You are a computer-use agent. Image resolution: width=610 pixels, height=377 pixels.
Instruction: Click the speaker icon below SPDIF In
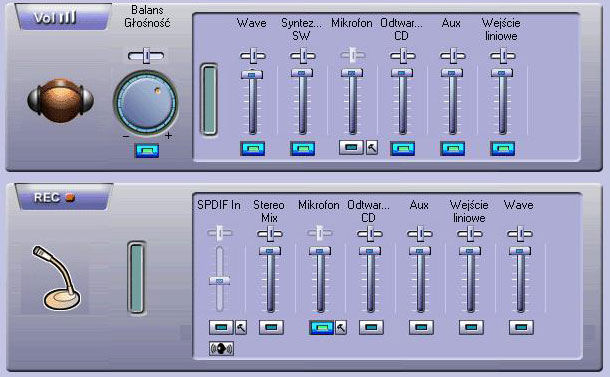click(x=221, y=349)
